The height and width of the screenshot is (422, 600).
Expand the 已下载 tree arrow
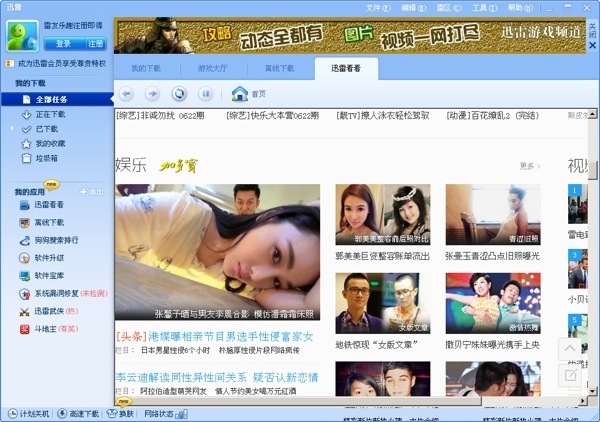[11, 129]
